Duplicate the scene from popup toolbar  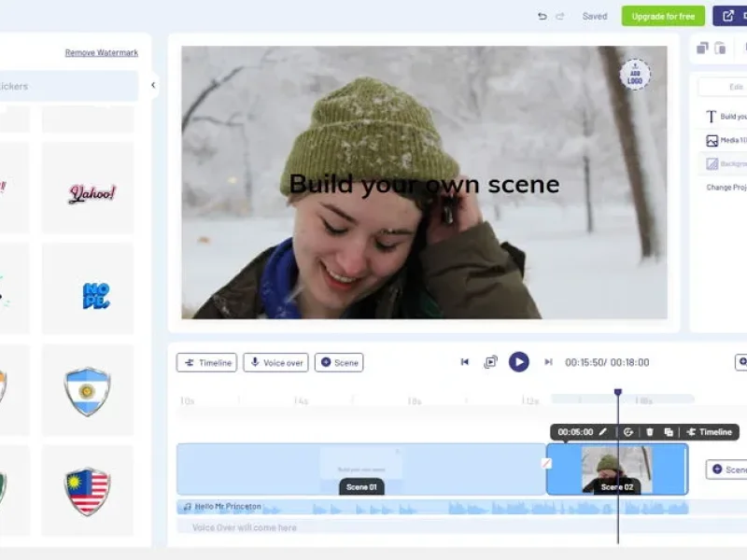[669, 432]
